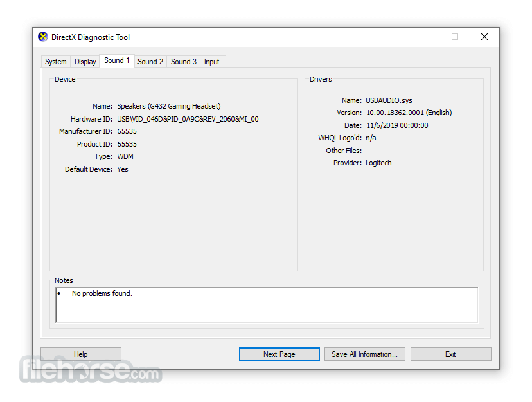
Task: Click the 'Other Files:' label
Action: click(344, 151)
